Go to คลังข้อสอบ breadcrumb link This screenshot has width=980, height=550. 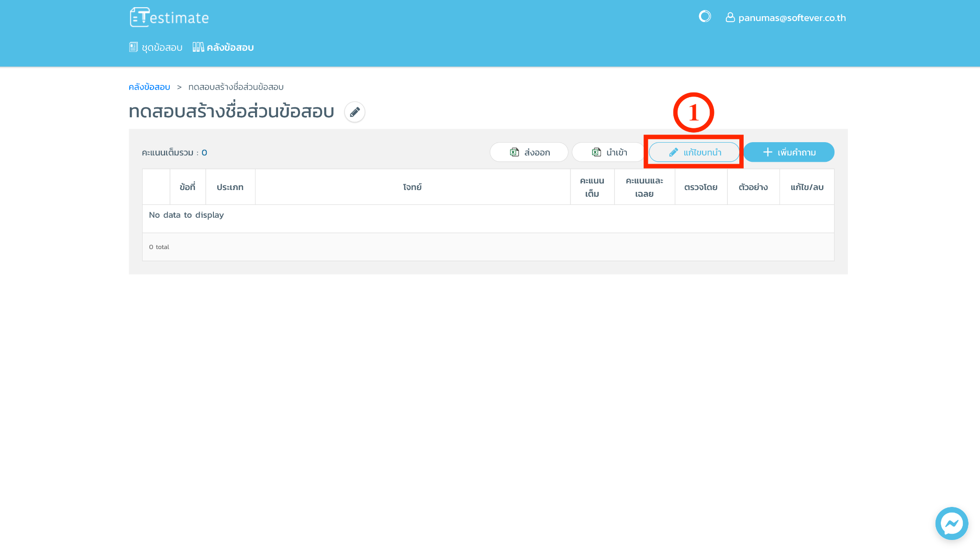pos(149,87)
